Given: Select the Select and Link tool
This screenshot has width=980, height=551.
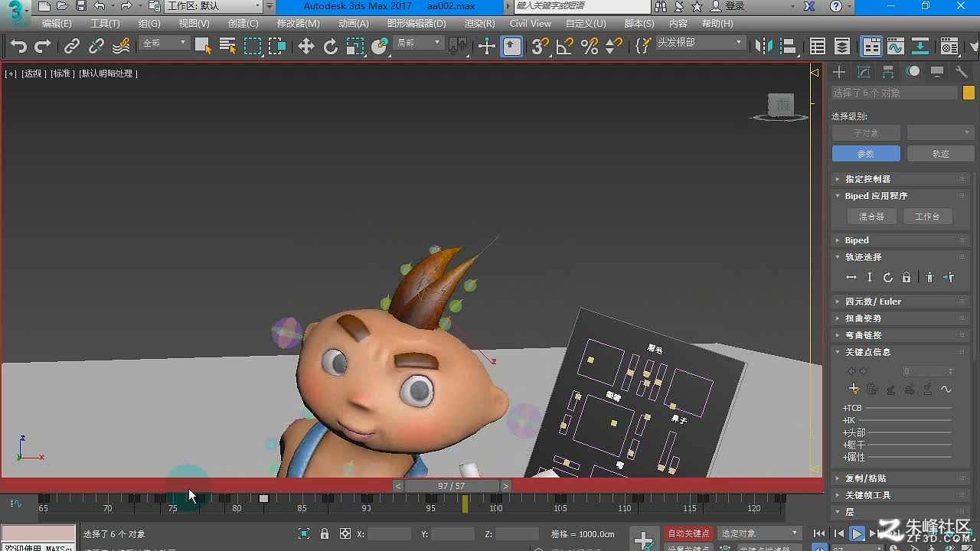Looking at the screenshot, I should [71, 47].
